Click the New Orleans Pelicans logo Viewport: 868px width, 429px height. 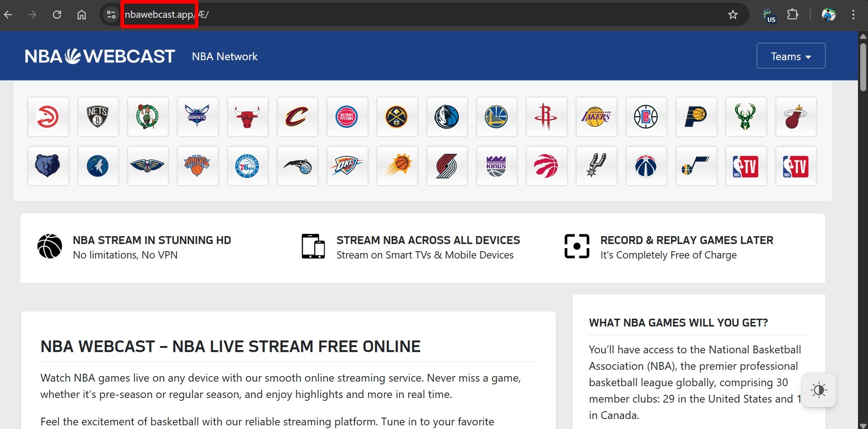tap(148, 166)
